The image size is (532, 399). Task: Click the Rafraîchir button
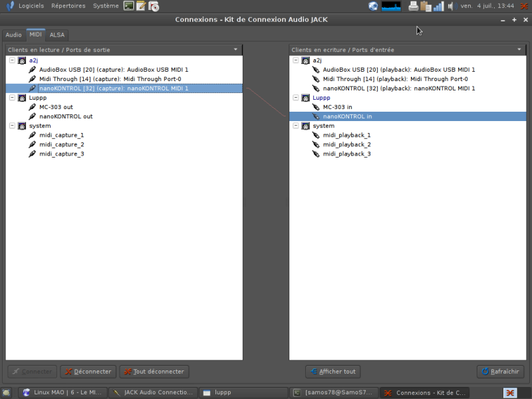coord(501,372)
